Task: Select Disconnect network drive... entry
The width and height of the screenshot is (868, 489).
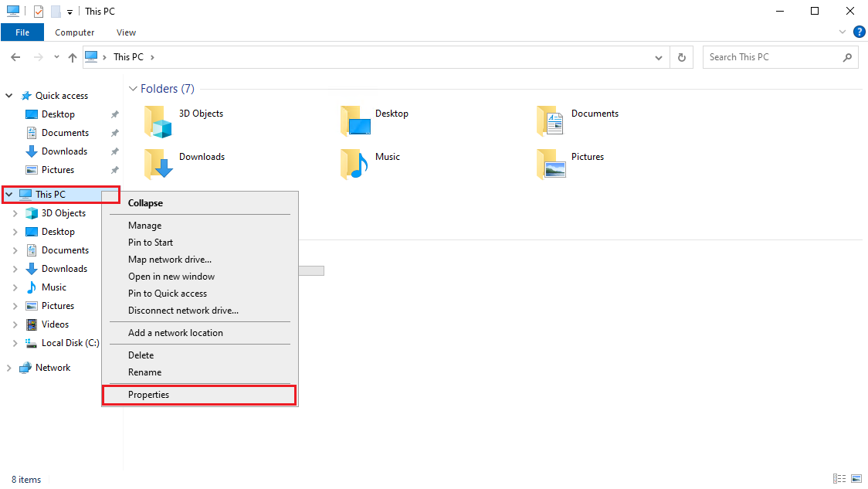Action: [200, 311]
